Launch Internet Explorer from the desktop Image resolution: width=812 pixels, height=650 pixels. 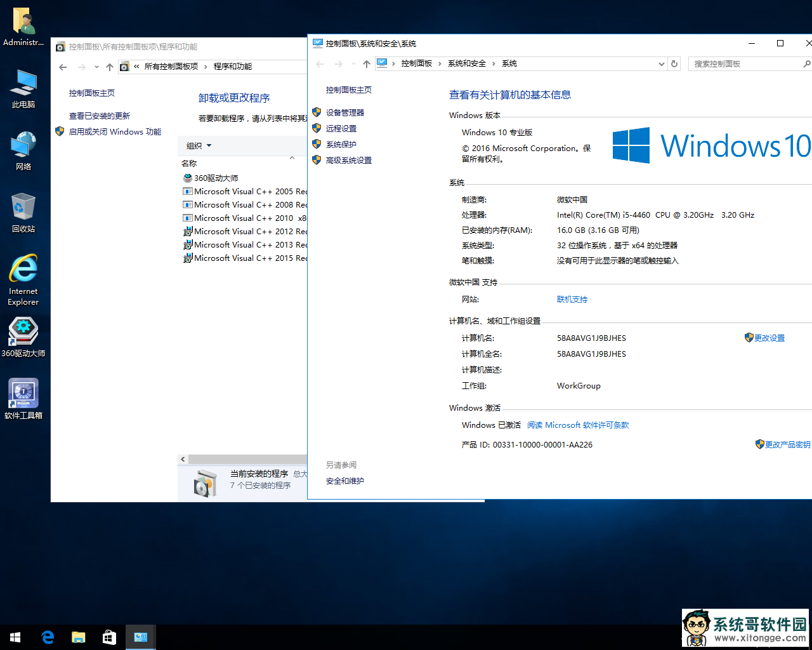23,280
